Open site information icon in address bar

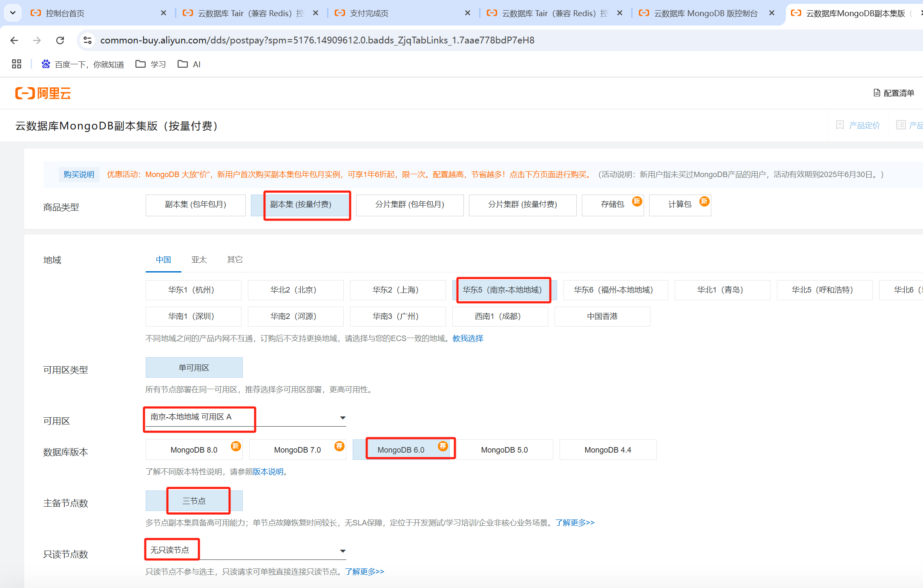pos(87,40)
